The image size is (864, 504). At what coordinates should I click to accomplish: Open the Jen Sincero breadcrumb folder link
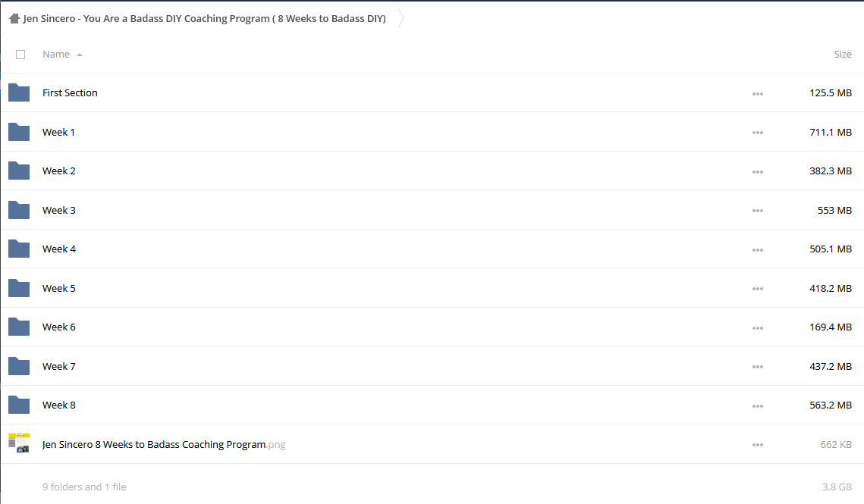pos(204,18)
